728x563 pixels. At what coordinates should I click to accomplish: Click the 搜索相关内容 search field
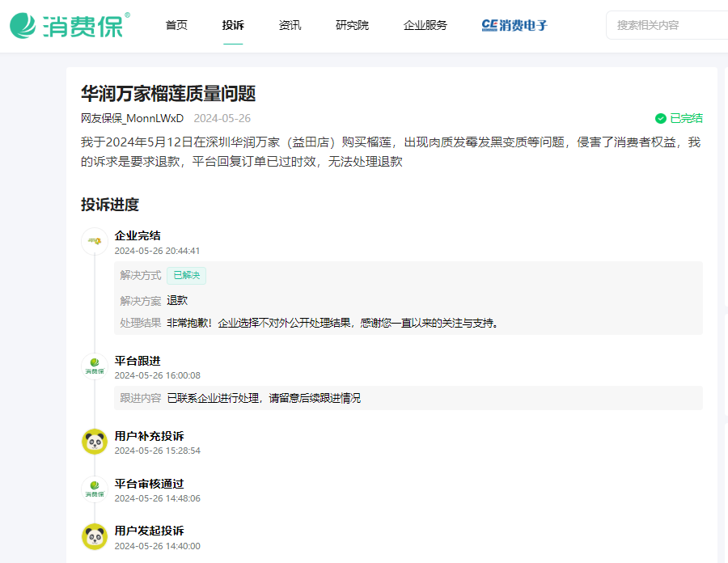point(671,25)
